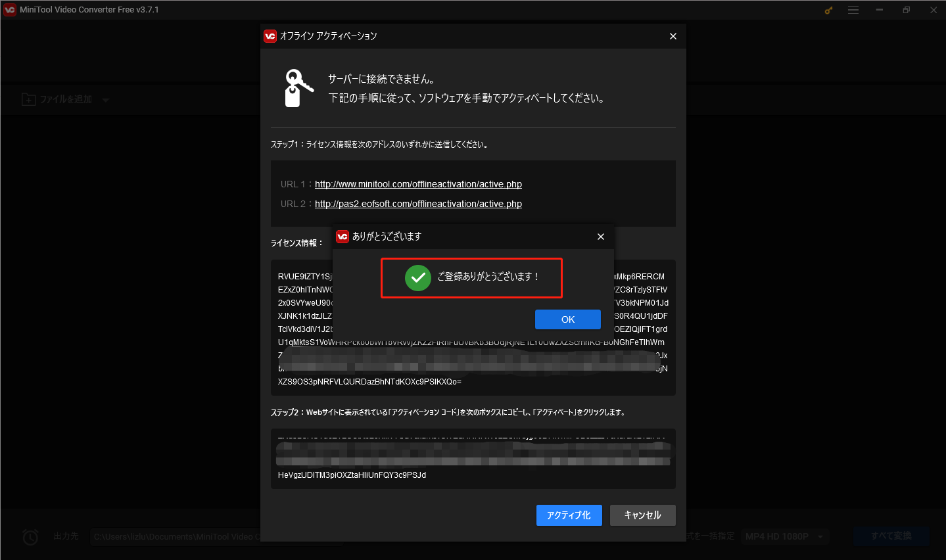946x560 pixels.
Task: Click the ライセンス情報: label
Action: pyautogui.click(x=297, y=243)
